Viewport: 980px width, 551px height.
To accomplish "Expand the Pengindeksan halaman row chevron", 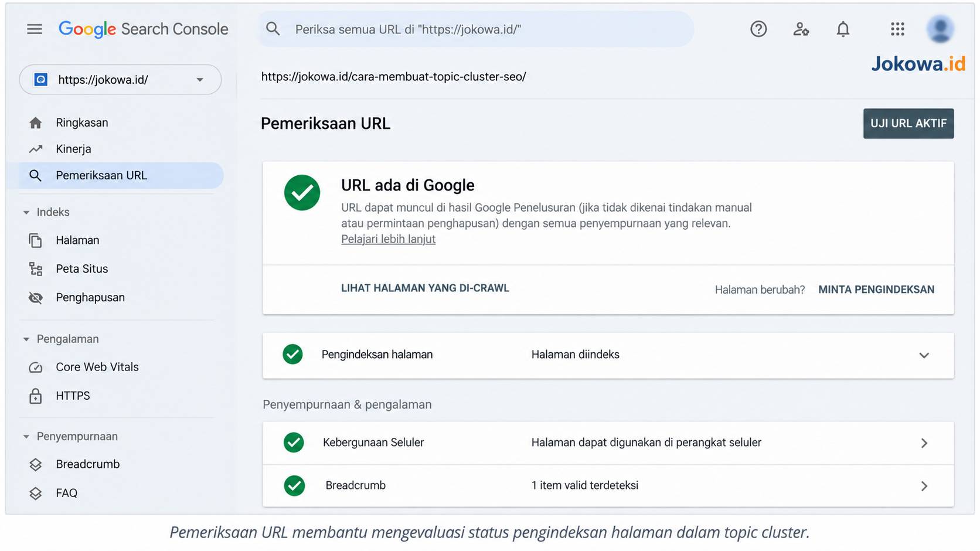I will click(924, 355).
